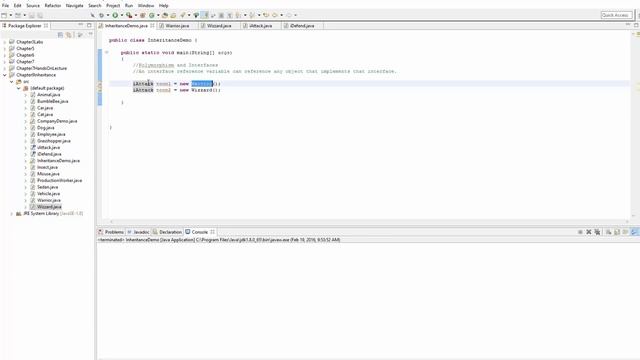Click the green Run button in toolbar
This screenshot has height=360, width=640.
(x=115, y=15)
